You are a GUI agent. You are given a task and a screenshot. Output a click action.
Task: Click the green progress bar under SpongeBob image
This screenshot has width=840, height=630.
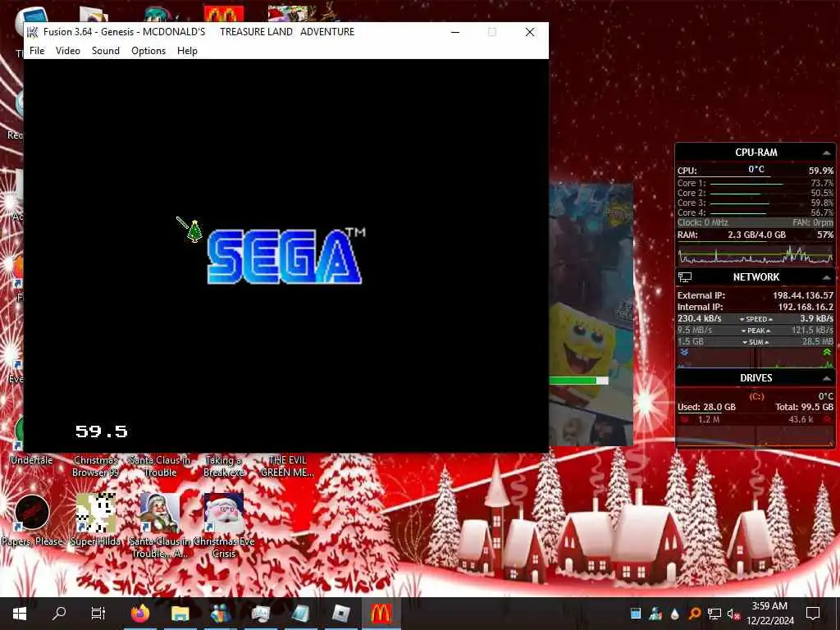coord(578,381)
